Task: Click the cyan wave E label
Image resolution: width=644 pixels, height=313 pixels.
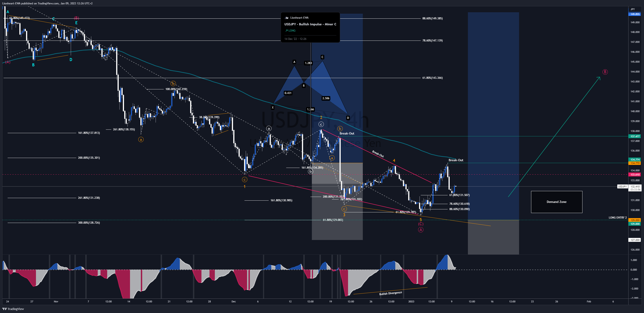Action: click(x=76, y=23)
